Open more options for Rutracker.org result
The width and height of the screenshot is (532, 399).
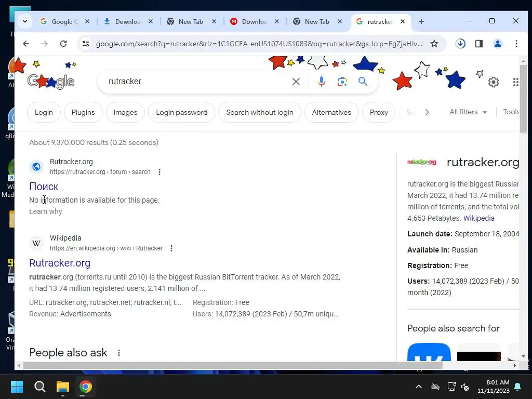(159, 172)
